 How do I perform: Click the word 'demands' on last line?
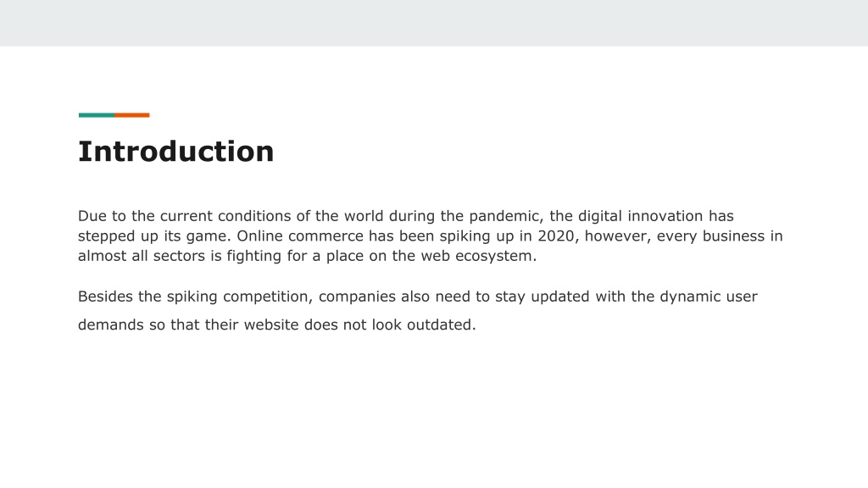[x=111, y=324]
